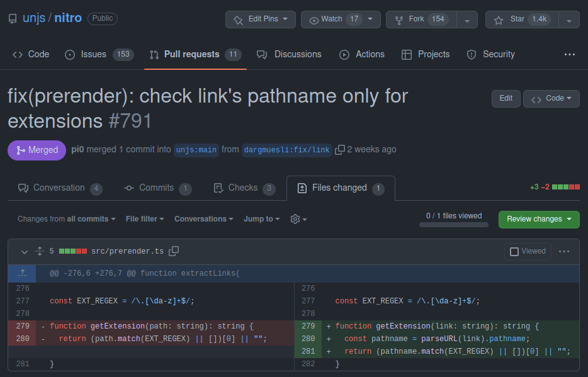Open the File filter dropdown
This screenshot has width=588, height=377.
pyautogui.click(x=145, y=219)
